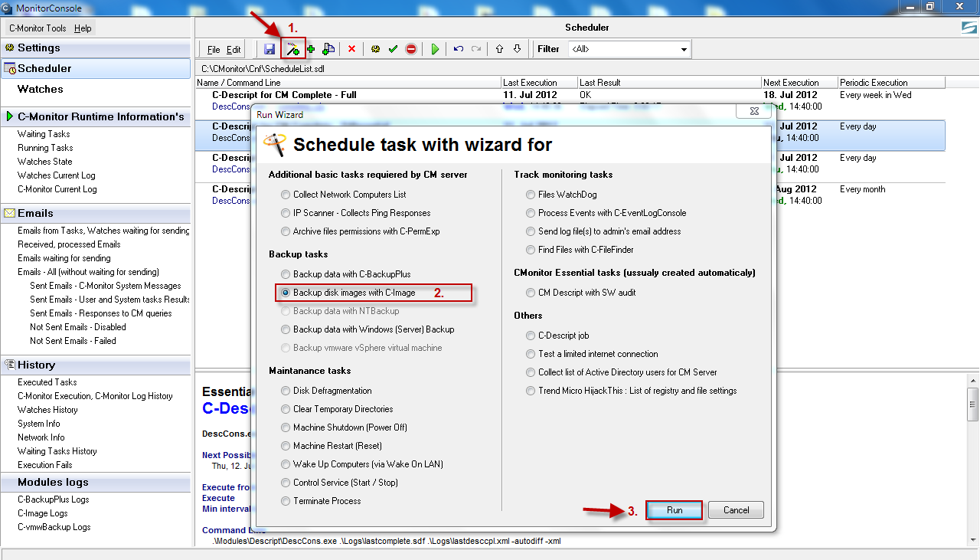This screenshot has height=560, width=980.
Task: Open Settings section in left sidebar
Action: (96, 47)
